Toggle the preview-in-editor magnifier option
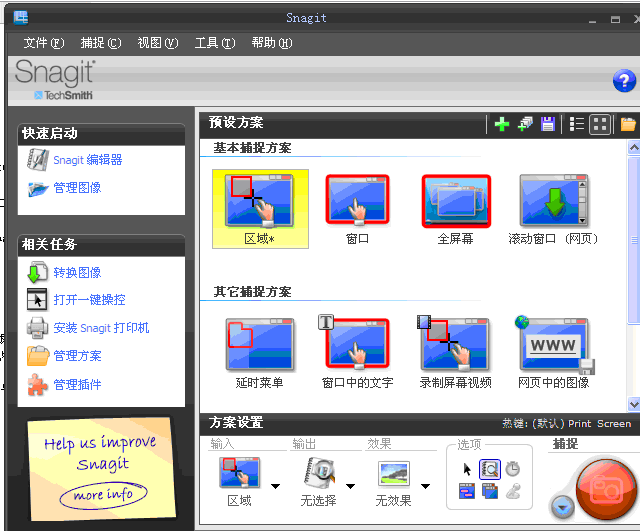 489,469
